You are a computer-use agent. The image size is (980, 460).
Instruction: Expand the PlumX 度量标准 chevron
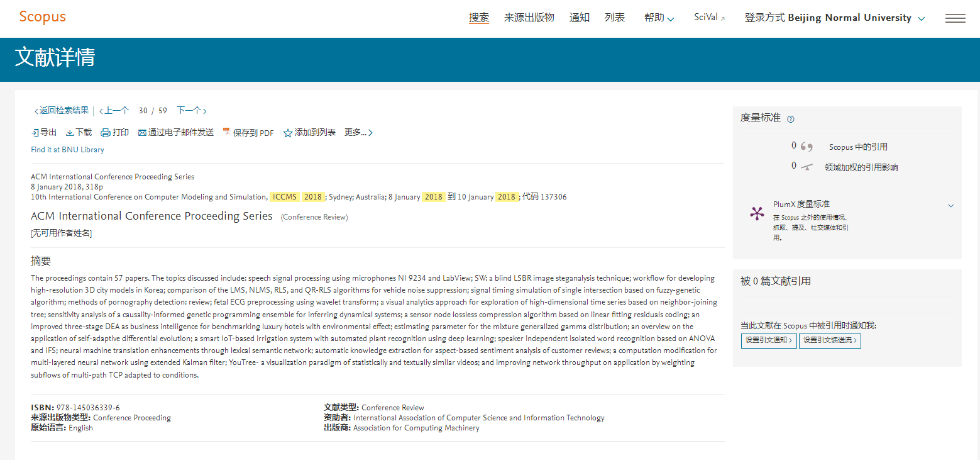point(950,206)
